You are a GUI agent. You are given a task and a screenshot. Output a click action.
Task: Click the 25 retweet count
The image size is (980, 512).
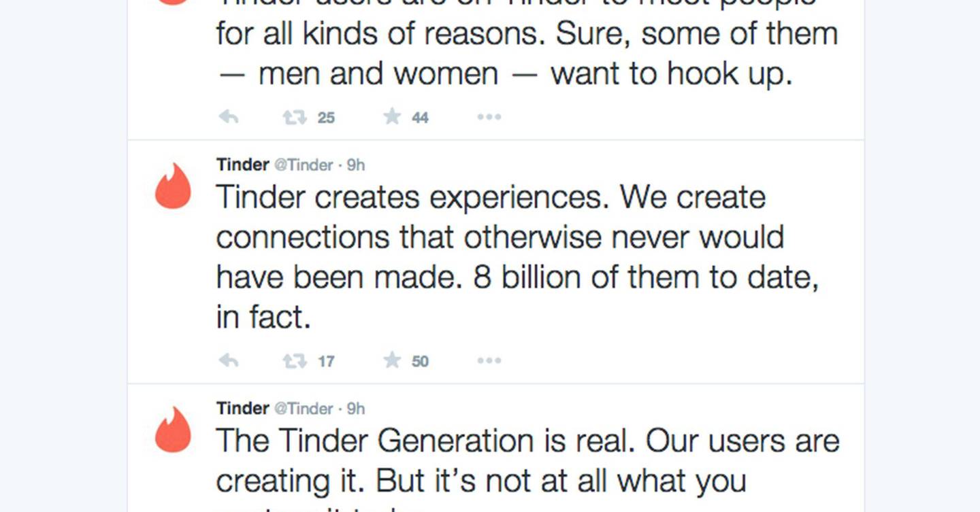pos(326,118)
